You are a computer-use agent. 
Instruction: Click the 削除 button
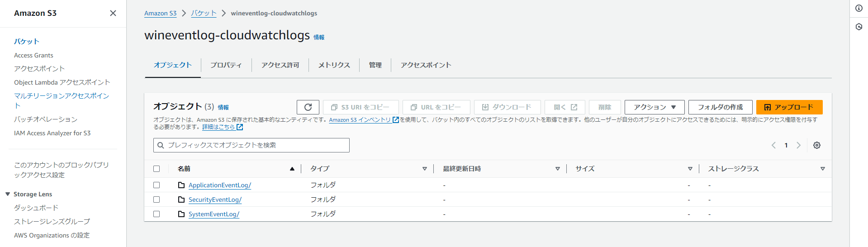605,107
